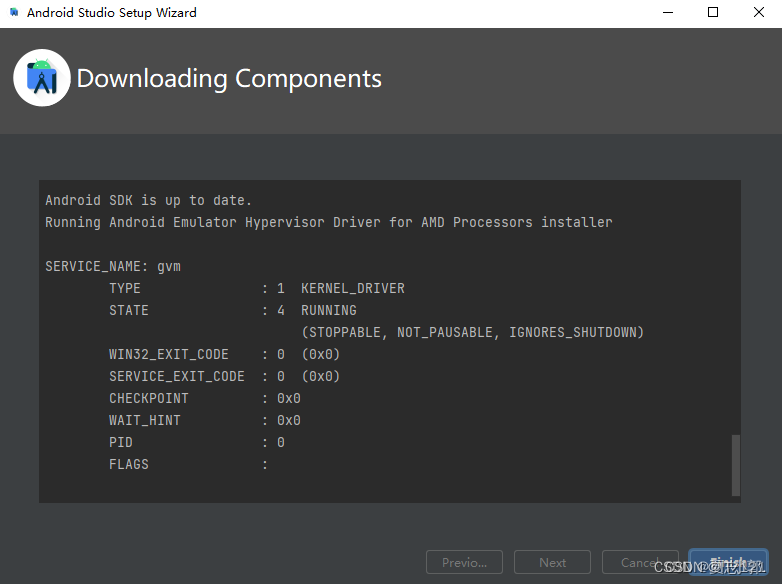Click the Downloading Components heading
The width and height of the screenshot is (782, 584).
pyautogui.click(x=229, y=79)
